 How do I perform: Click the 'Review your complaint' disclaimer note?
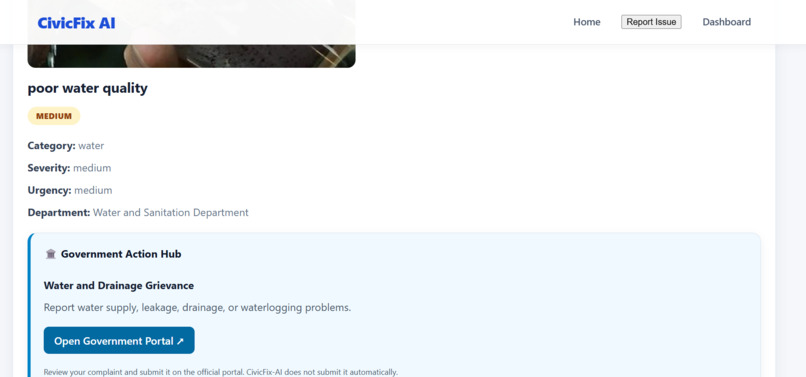[221, 372]
